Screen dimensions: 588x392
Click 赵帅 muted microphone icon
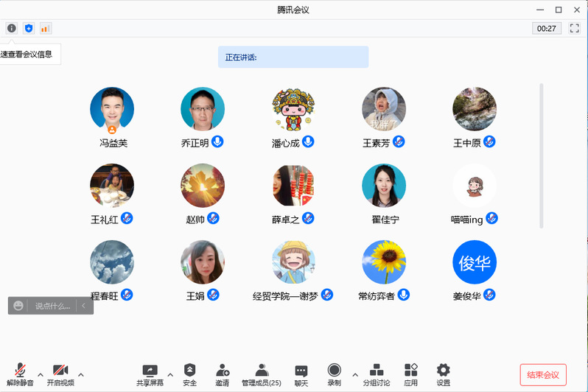click(x=213, y=218)
